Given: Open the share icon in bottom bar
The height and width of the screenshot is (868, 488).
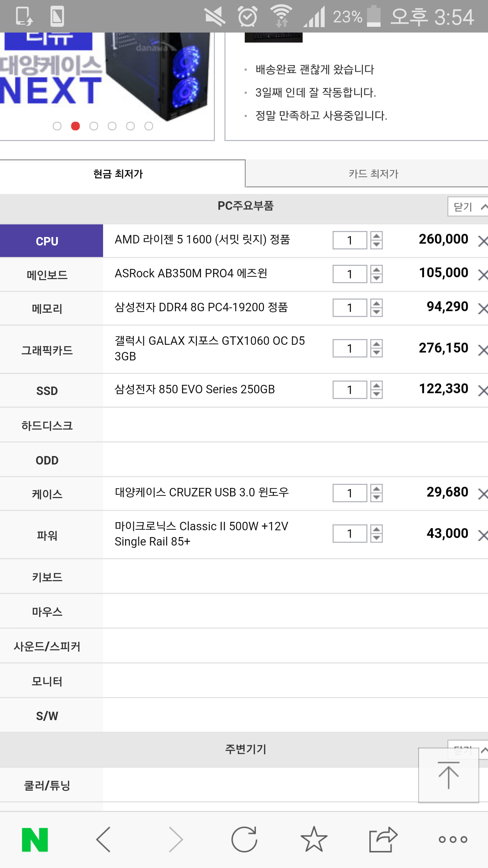Looking at the screenshot, I should point(383,840).
